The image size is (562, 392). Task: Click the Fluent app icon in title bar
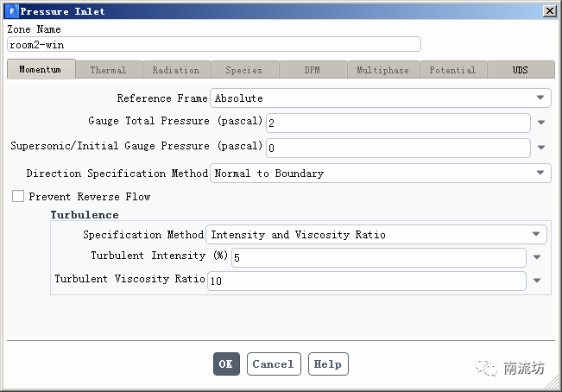11,11
